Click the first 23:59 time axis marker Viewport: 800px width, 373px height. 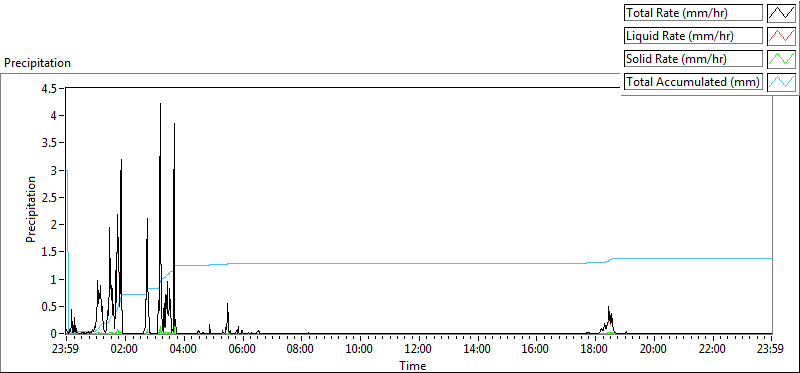tap(66, 350)
